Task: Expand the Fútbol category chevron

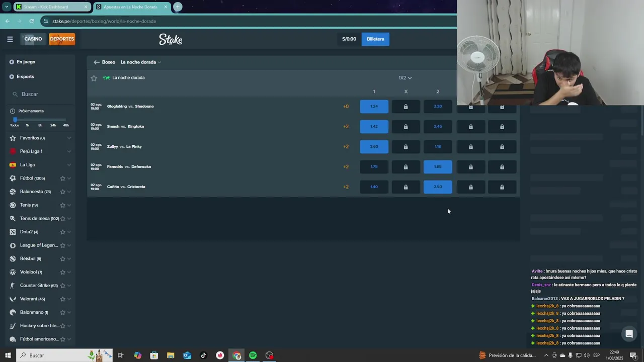Action: tap(69, 178)
